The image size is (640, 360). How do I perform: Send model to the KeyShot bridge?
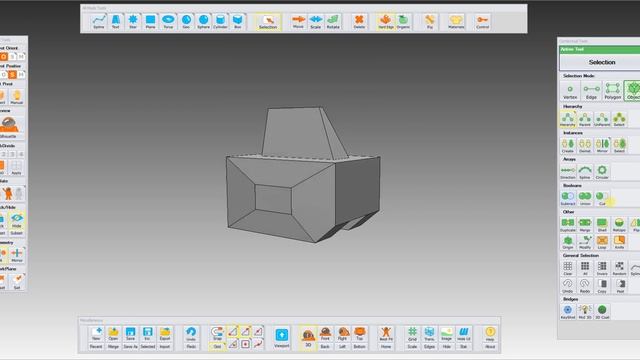[x=568, y=312]
